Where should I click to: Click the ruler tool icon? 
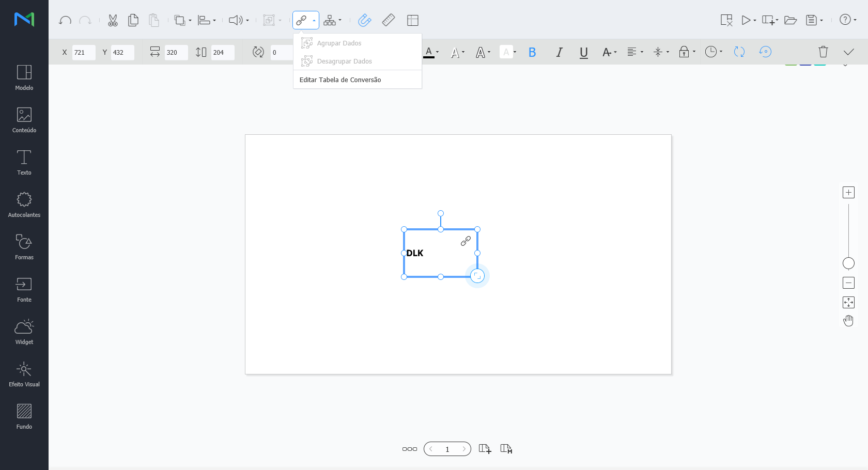click(x=389, y=21)
